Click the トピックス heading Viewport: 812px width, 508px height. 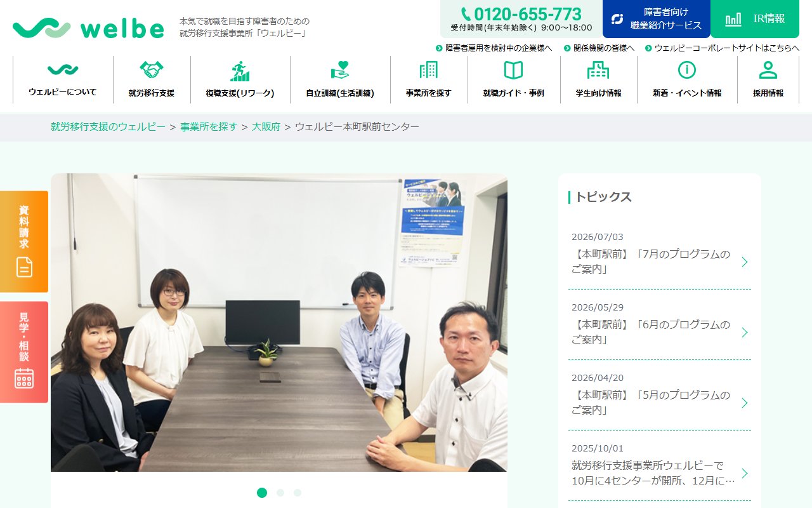pyautogui.click(x=603, y=197)
